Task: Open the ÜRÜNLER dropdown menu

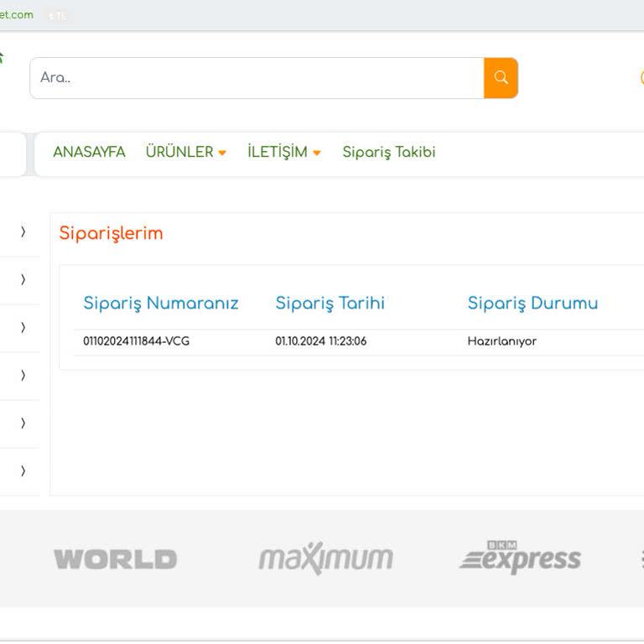Action: point(179,153)
